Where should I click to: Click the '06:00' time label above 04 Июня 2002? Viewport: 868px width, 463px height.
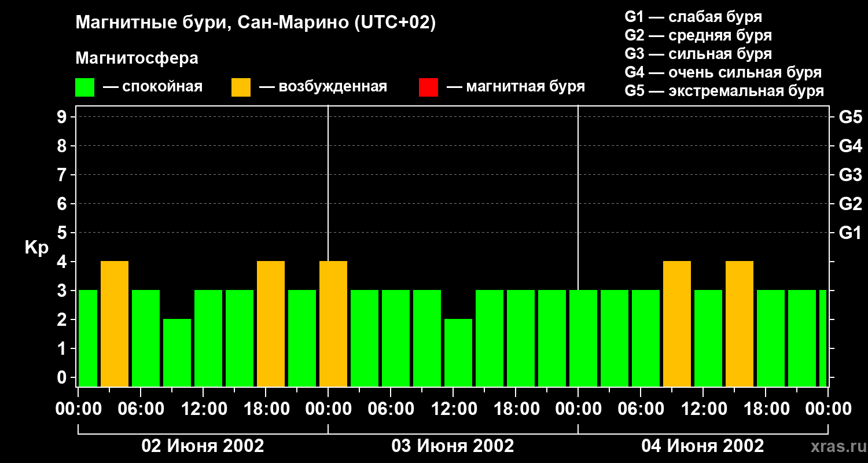point(641,409)
